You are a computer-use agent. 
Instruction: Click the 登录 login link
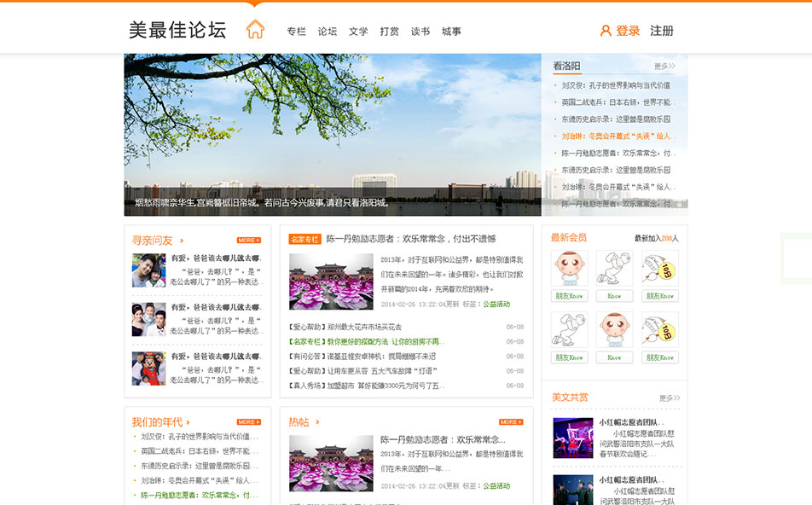coord(628,31)
